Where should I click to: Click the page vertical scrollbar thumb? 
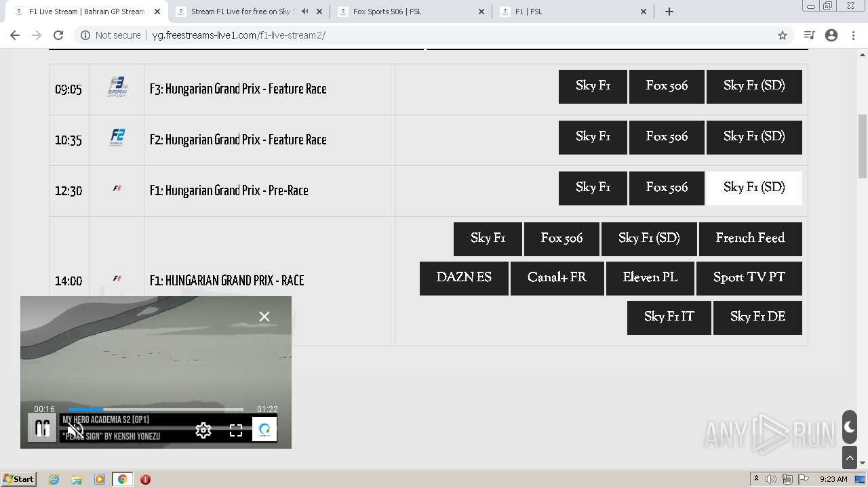(x=863, y=146)
